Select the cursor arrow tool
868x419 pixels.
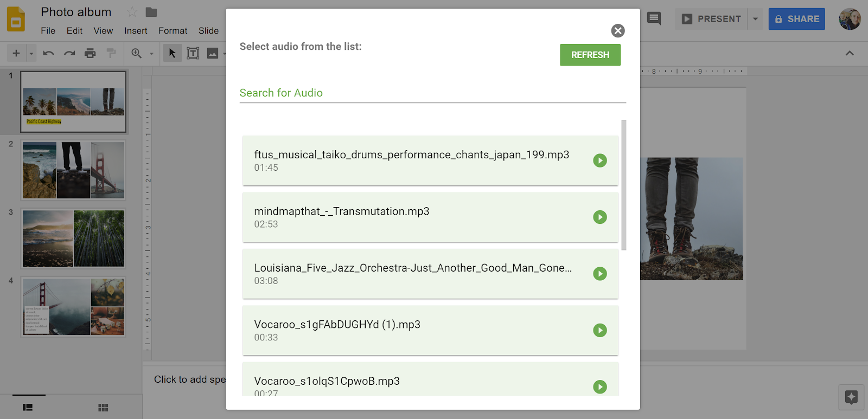click(173, 53)
